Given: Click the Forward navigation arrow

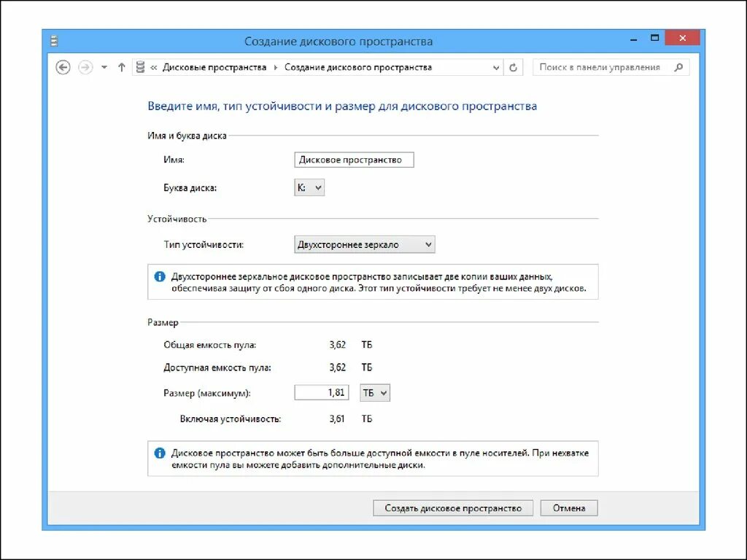Looking at the screenshot, I should tap(85, 67).
